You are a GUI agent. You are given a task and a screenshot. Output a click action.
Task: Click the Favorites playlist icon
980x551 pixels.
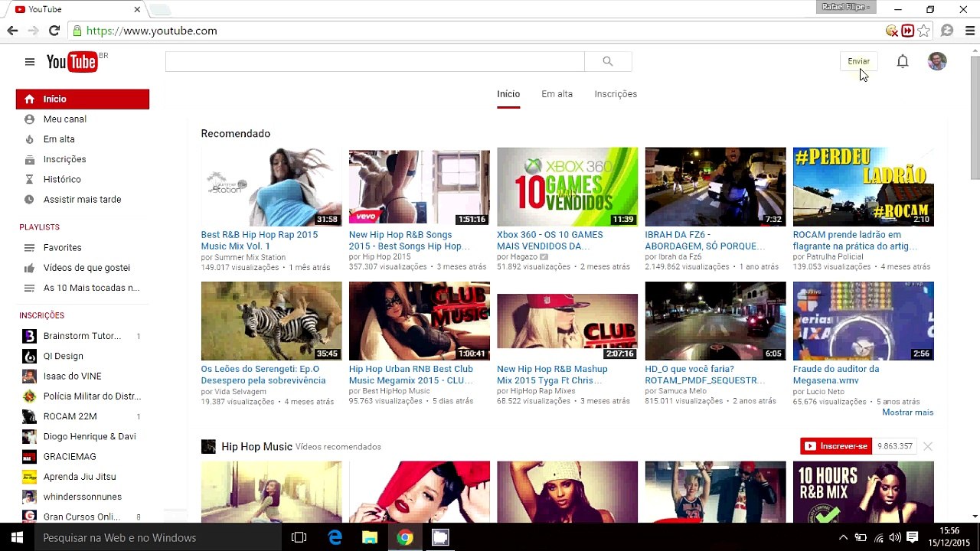click(29, 248)
